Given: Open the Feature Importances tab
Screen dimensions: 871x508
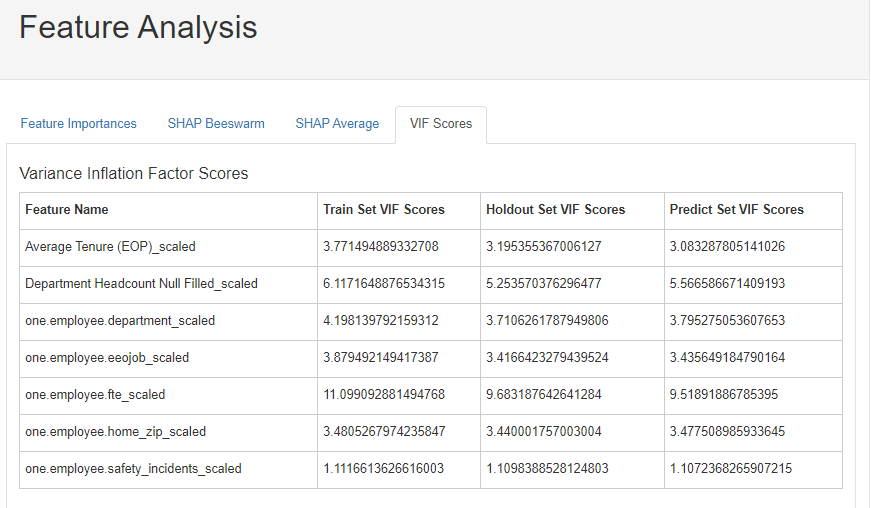Looking at the screenshot, I should [79, 124].
